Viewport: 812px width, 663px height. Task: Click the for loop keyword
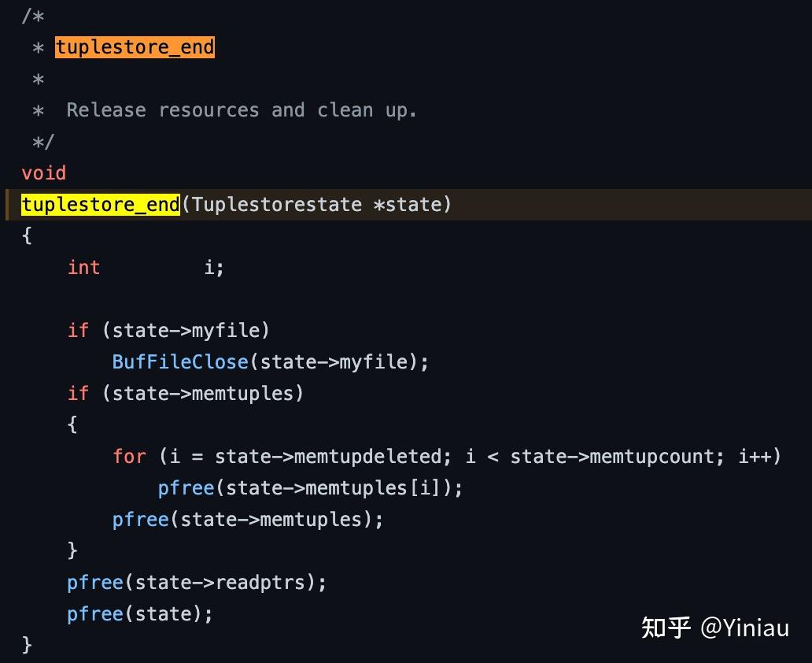coord(130,456)
